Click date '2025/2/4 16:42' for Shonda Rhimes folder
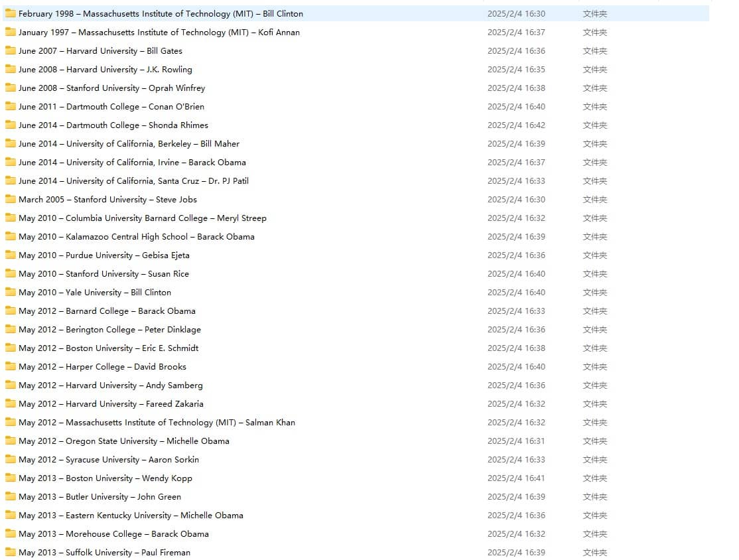The width and height of the screenshot is (739, 560). pyautogui.click(x=516, y=125)
